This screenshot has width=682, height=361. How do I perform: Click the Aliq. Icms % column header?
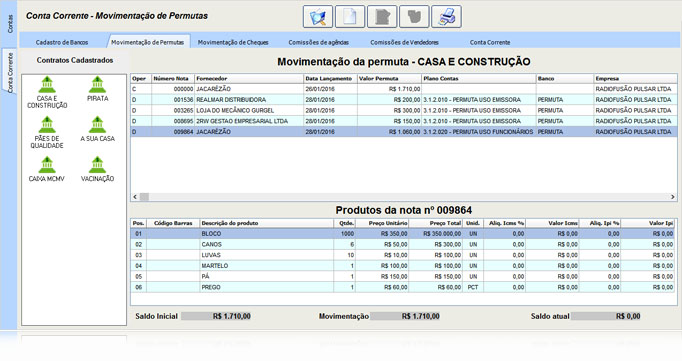[504, 223]
